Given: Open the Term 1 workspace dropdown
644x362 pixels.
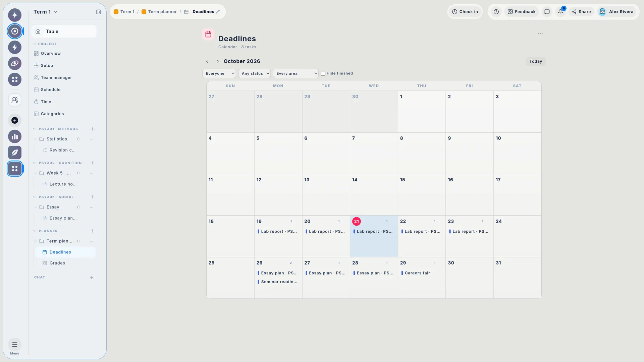Looking at the screenshot, I should point(46,12).
